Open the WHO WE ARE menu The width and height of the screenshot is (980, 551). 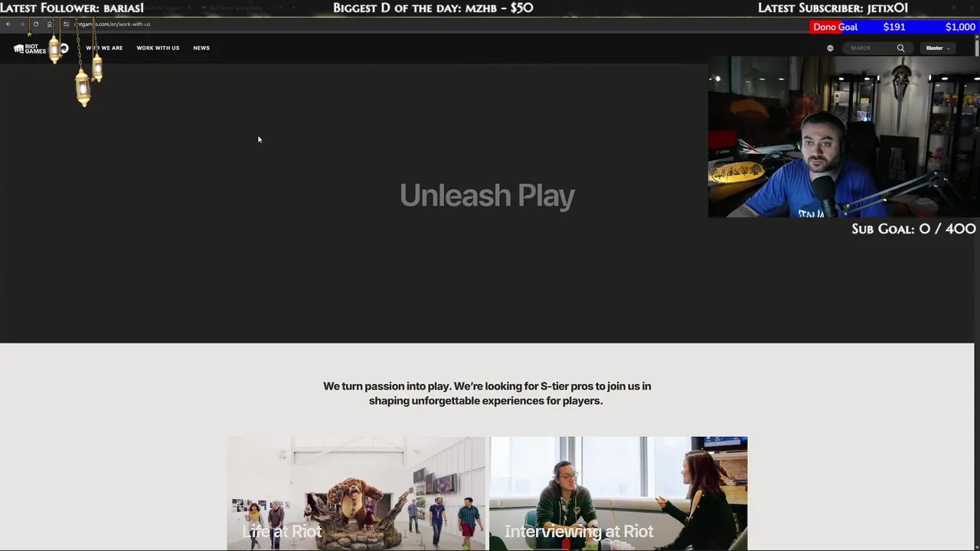coord(104,48)
